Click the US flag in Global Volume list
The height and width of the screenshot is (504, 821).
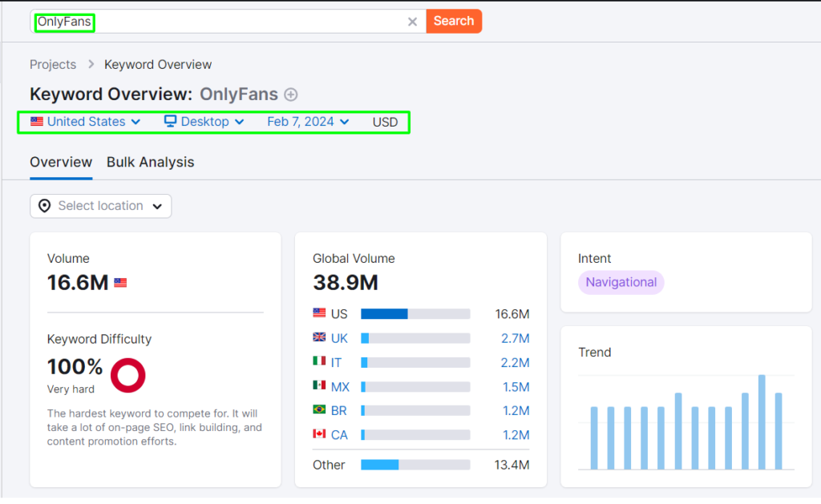[319, 313]
